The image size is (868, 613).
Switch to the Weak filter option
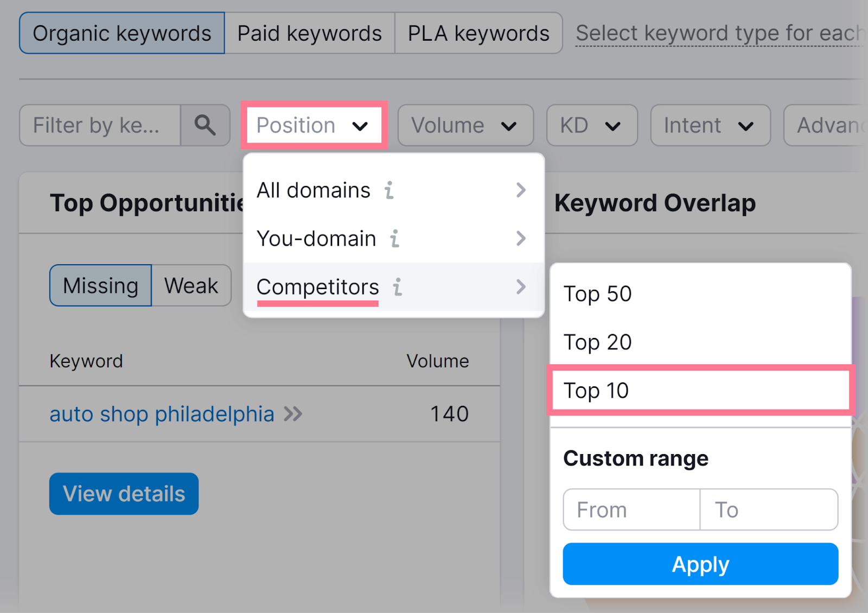(191, 285)
